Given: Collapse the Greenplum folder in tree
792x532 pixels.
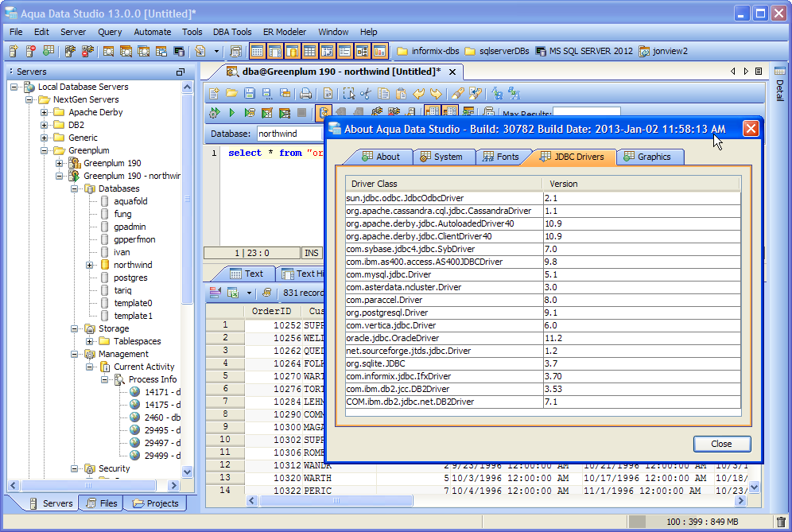Looking at the screenshot, I should coord(45,150).
